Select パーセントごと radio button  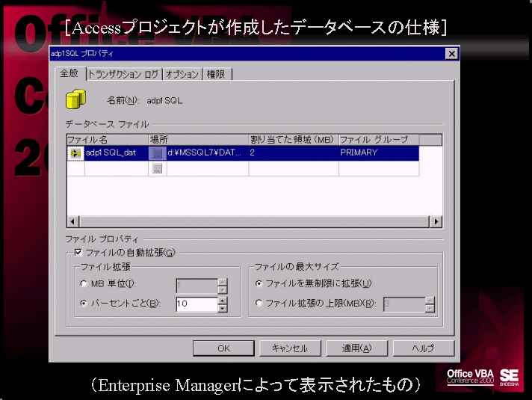84,304
